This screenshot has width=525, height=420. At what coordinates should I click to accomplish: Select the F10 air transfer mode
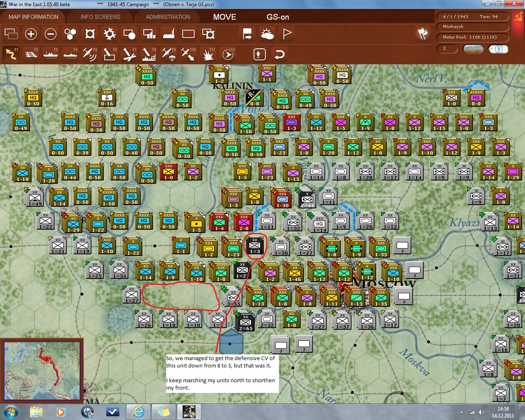188,54
